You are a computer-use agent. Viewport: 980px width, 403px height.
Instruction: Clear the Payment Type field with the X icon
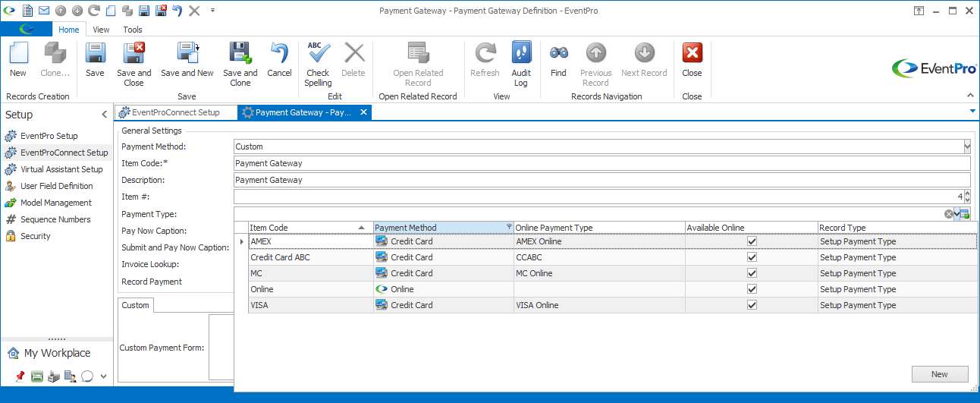[x=948, y=214]
